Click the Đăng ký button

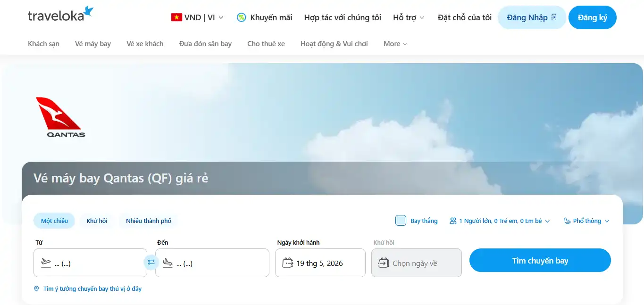coord(592,17)
